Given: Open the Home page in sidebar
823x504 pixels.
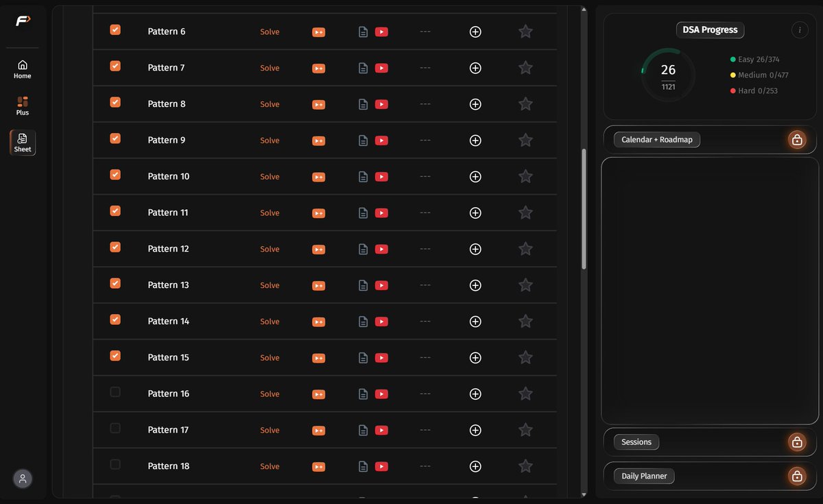Looking at the screenshot, I should (x=23, y=69).
